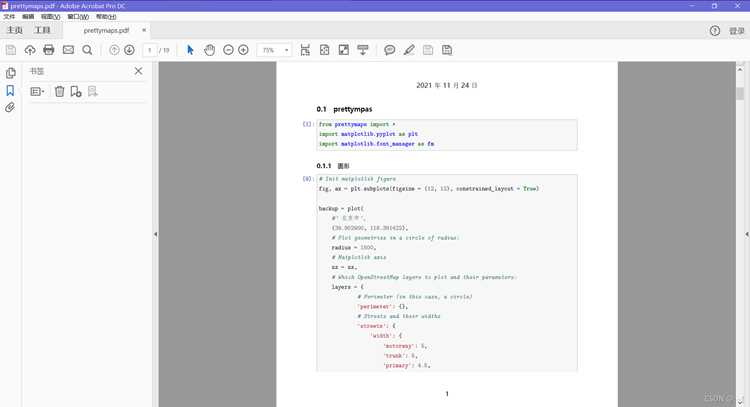Click the page number '1' footer
The width and height of the screenshot is (750, 407).
pos(447,394)
